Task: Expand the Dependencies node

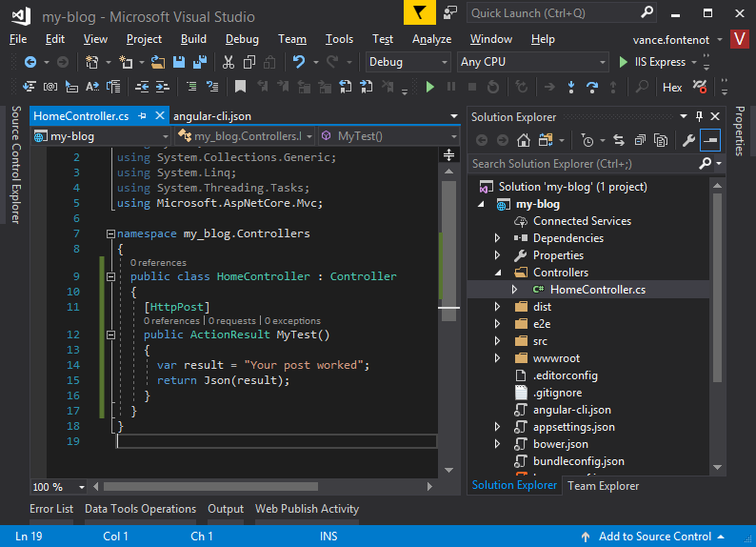Action: click(498, 238)
